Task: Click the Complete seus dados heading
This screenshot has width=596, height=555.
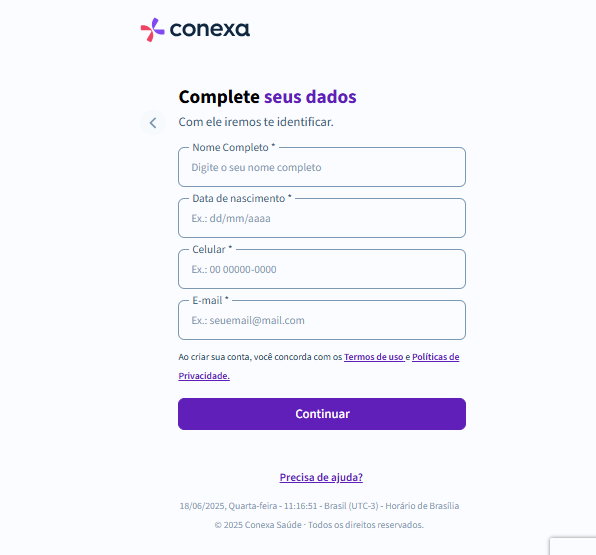Action: click(268, 97)
